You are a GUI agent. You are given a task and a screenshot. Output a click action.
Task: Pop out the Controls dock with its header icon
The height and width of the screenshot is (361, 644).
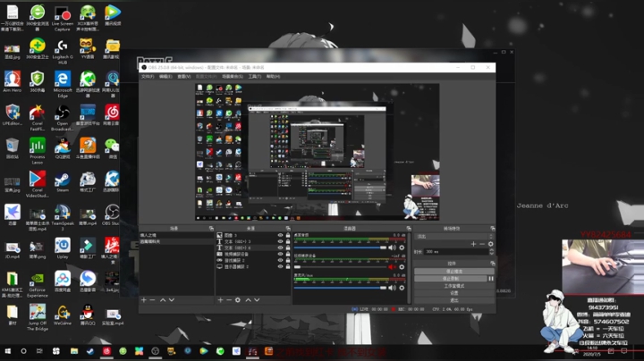(x=493, y=264)
